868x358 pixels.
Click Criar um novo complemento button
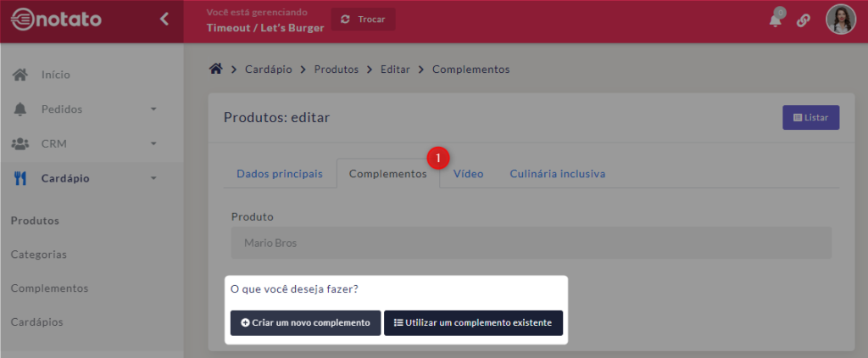pyautogui.click(x=305, y=322)
